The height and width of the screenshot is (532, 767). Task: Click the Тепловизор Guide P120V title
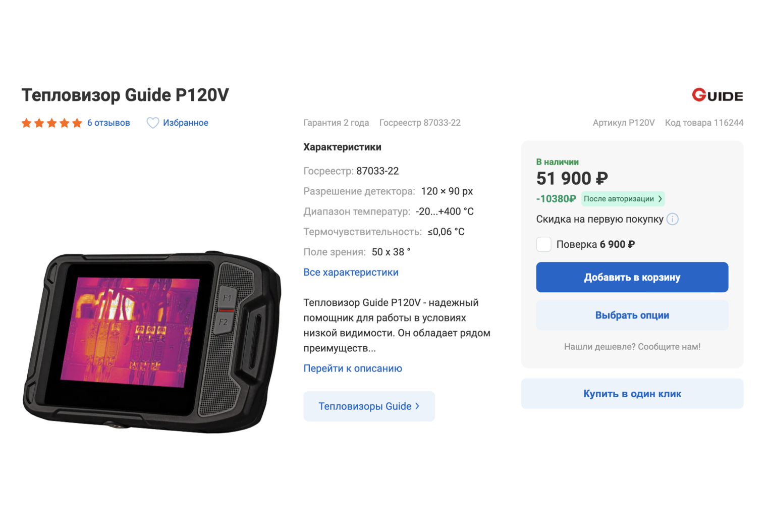[125, 95]
